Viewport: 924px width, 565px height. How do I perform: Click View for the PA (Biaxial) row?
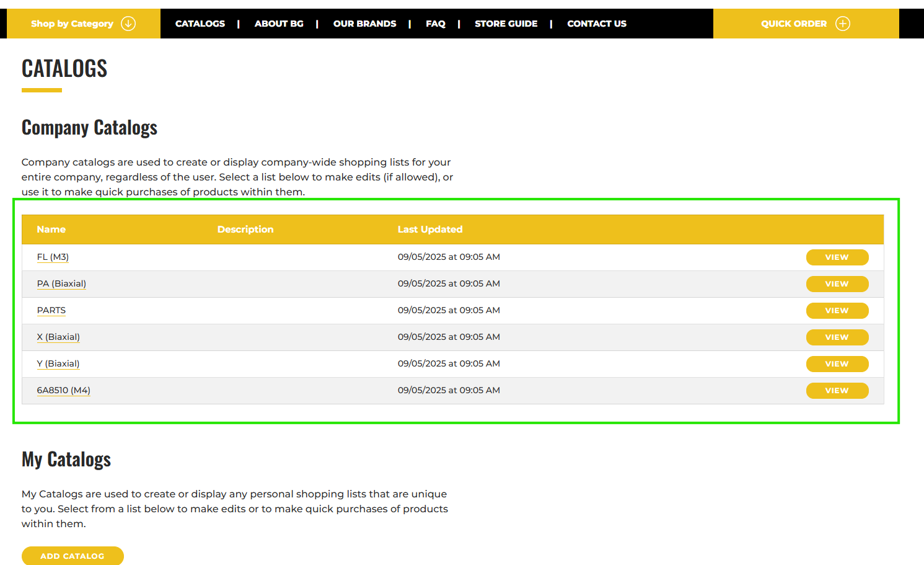(837, 284)
